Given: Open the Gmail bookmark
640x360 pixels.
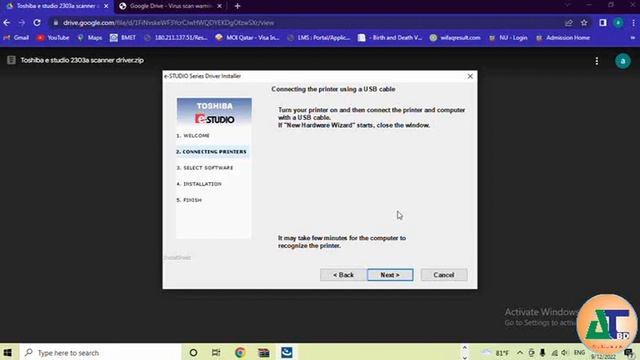Looking at the screenshot, I should [16, 38].
